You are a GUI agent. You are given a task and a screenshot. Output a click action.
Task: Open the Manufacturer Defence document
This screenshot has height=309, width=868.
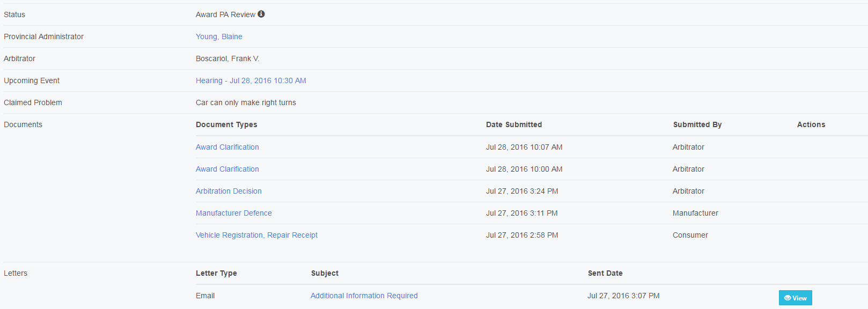[233, 213]
